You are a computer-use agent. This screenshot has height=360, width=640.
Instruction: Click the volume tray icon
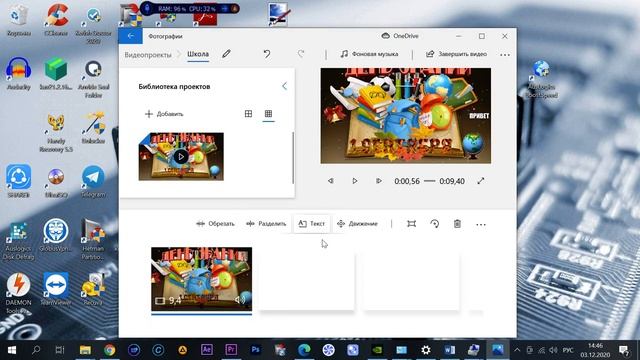tap(553, 350)
